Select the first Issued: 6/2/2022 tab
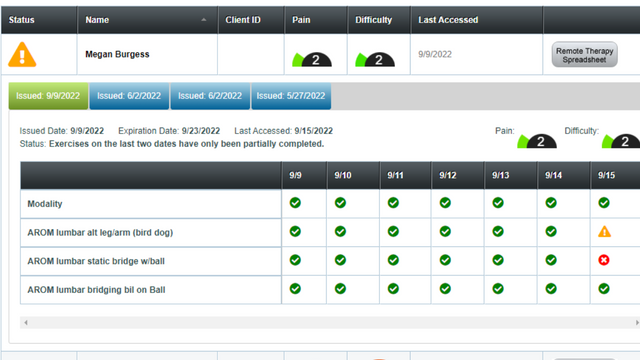640x360 pixels. click(x=129, y=96)
